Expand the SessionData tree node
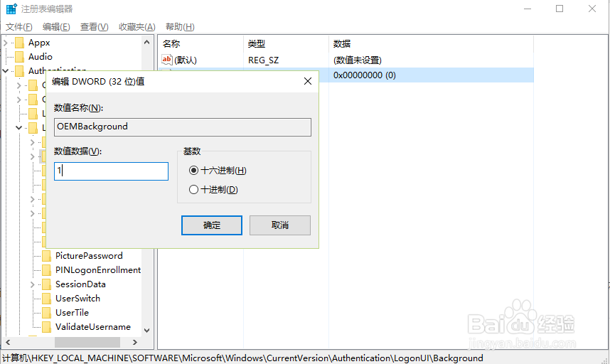 (33, 284)
